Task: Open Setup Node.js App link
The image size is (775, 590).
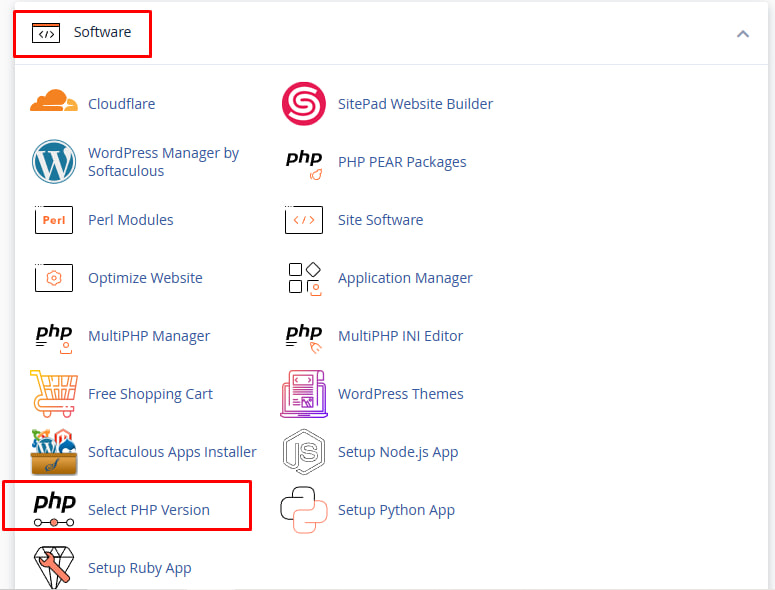Action: point(398,452)
